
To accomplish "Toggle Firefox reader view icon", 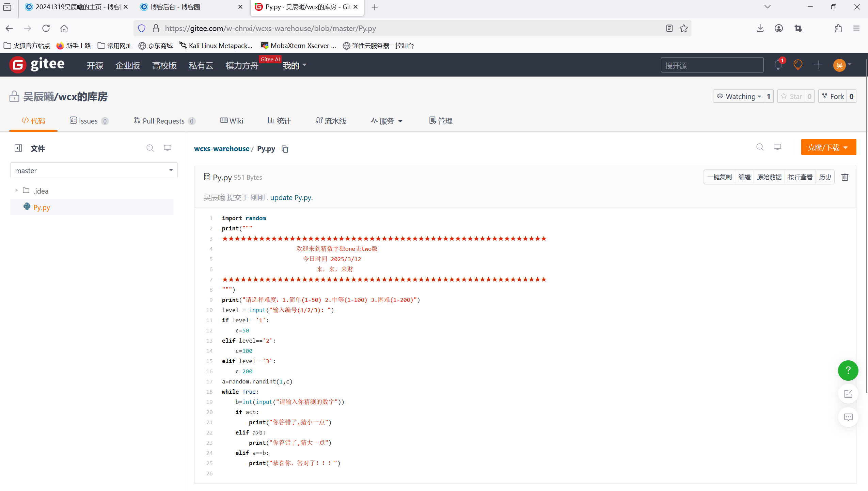I will [x=669, y=28].
